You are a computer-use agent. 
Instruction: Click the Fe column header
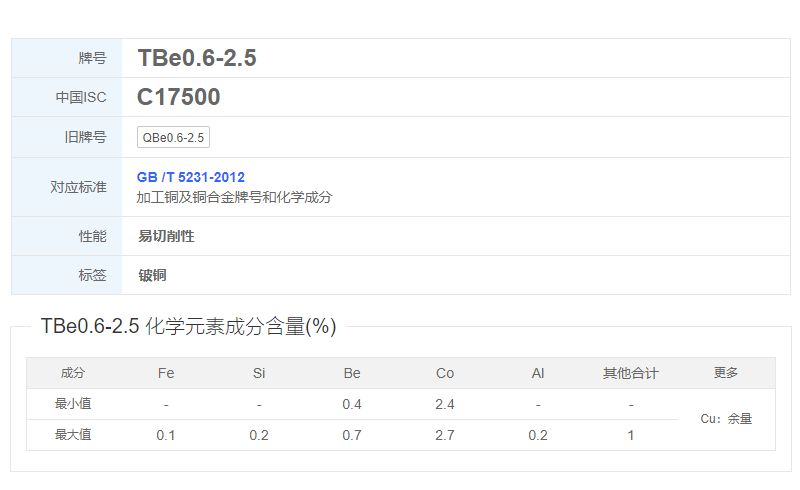[166, 373]
